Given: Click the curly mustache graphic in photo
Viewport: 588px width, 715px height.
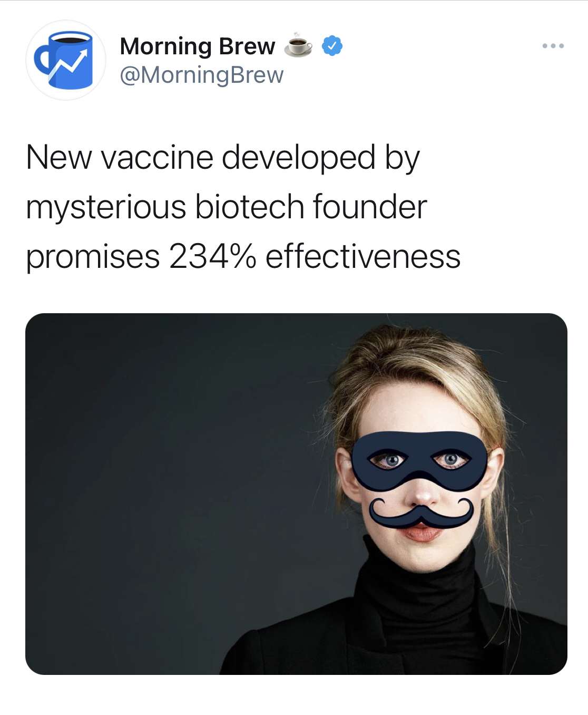Looking at the screenshot, I should click(x=422, y=514).
